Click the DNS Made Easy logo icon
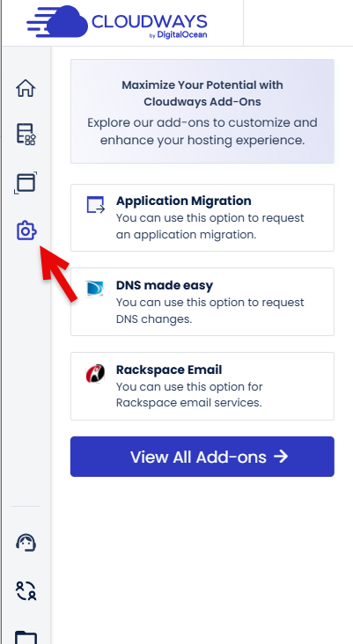The width and height of the screenshot is (353, 644). pos(94,289)
